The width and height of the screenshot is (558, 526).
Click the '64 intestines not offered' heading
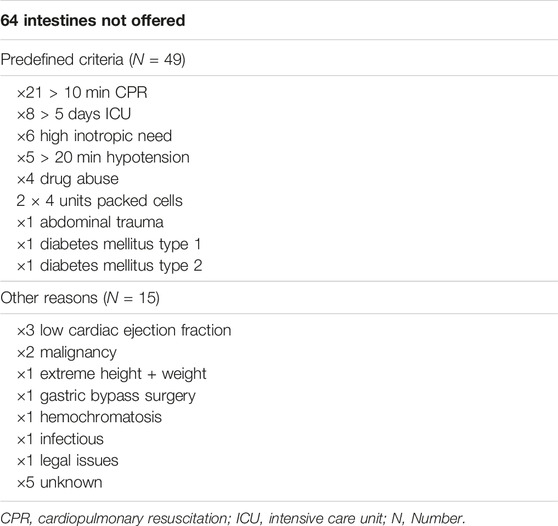click(x=93, y=20)
